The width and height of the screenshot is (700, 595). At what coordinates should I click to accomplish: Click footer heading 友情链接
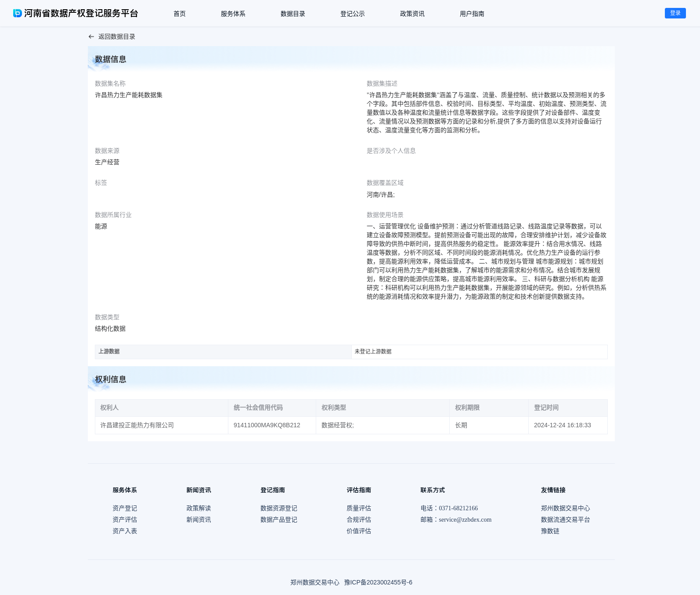(553, 490)
